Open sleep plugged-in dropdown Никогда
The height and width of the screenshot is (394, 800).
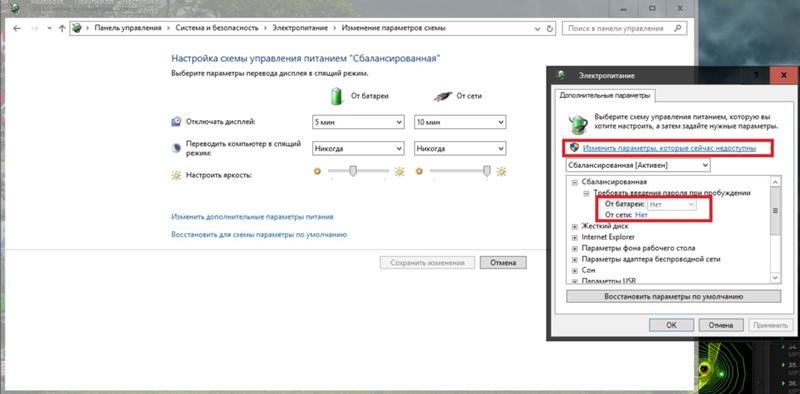[460, 149]
